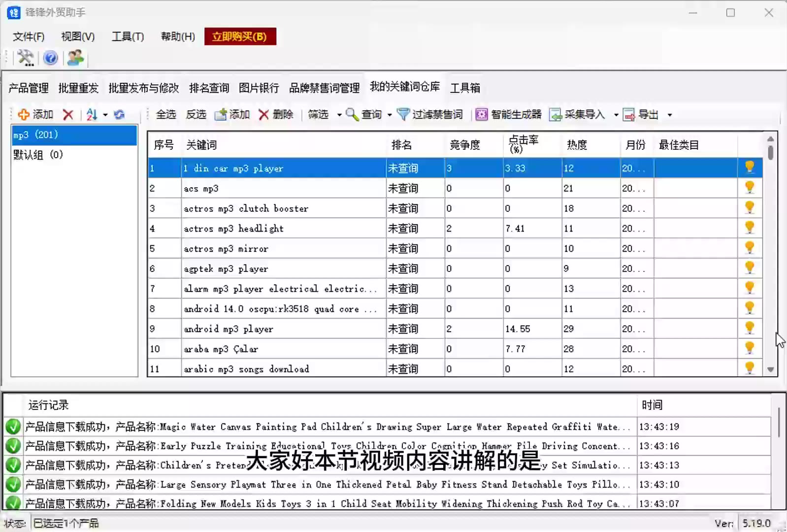Expand the 筛选 filter dropdown arrow
This screenshot has height=532, width=787.
pyautogui.click(x=339, y=115)
